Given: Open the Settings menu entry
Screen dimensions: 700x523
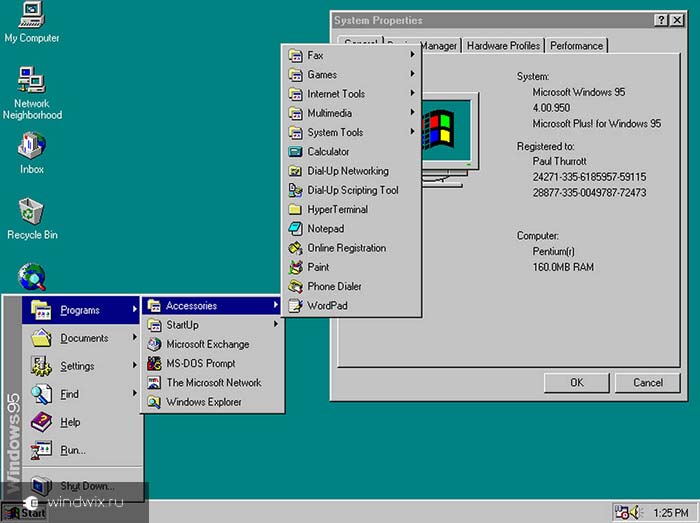Looking at the screenshot, I should [81, 366].
